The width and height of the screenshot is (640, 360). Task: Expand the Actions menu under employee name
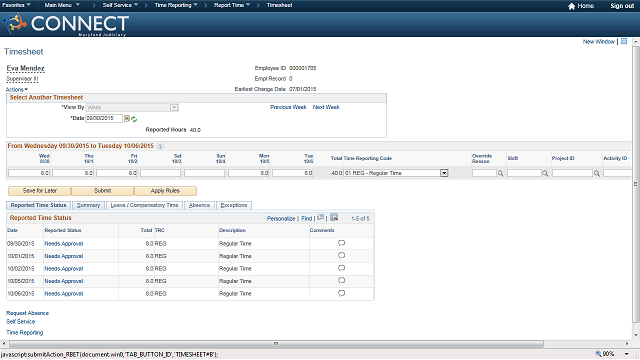(x=17, y=89)
